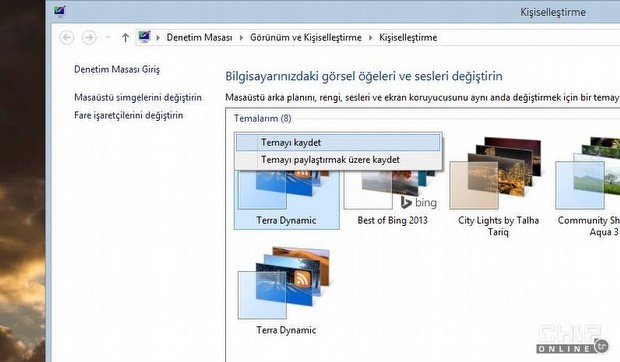Open Denetim Masası breadcrumb
Image resolution: width=620 pixels, height=362 pixels.
point(199,38)
